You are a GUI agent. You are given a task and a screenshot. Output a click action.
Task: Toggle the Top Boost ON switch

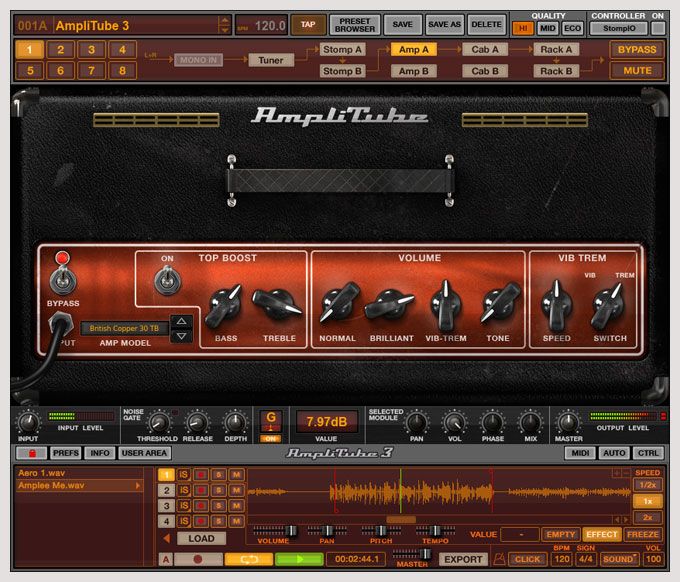tap(167, 282)
